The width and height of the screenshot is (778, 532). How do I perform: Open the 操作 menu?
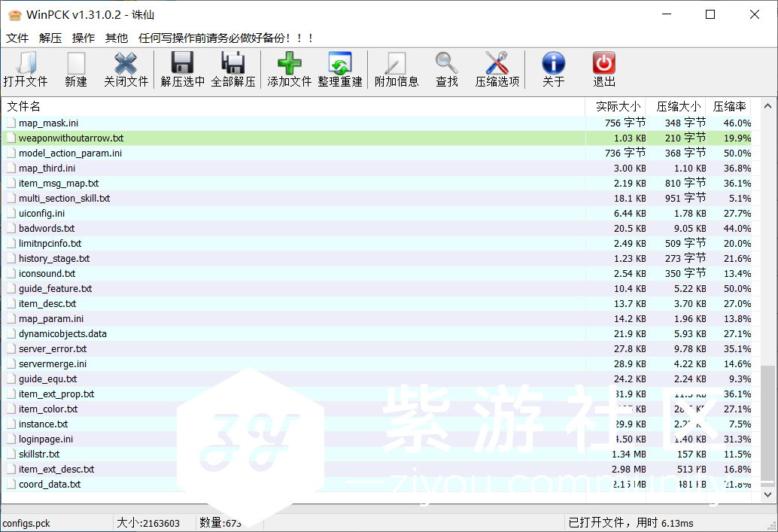pyautogui.click(x=83, y=37)
